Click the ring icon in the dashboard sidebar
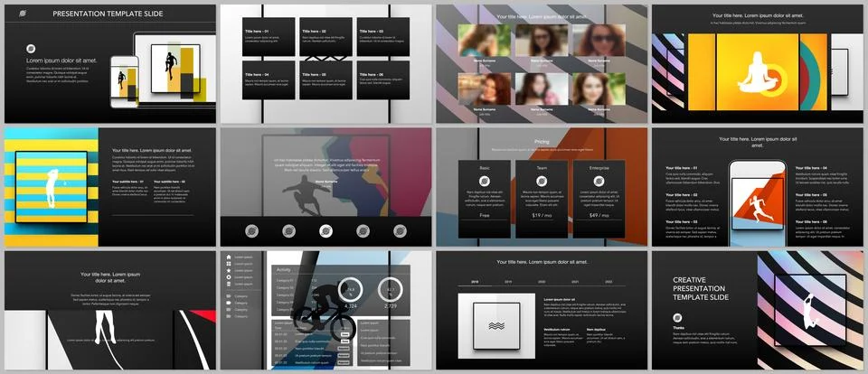This screenshot has height=374, width=868. point(228,276)
